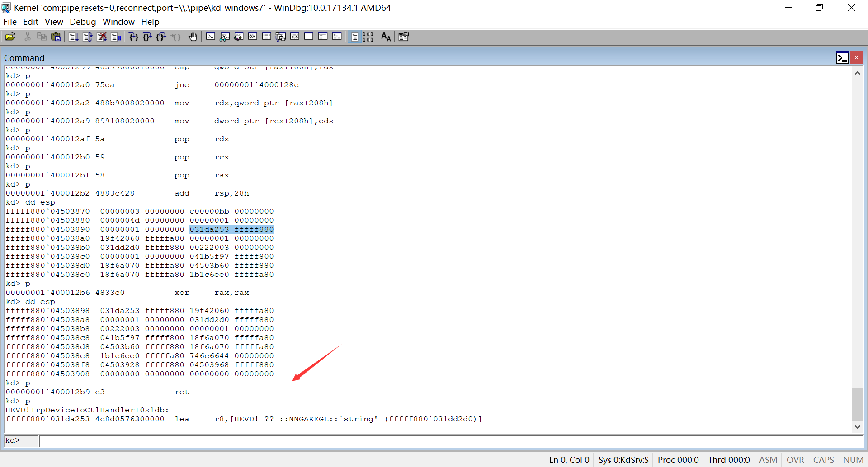868x467 pixels.
Task: Click the 'xor rax,rax' instruction line
Action: 127,293
